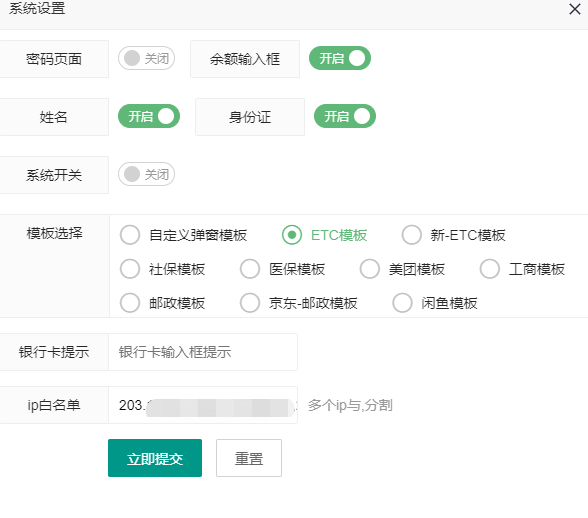
Task: Choose 医保模板 template
Action: coord(282,269)
